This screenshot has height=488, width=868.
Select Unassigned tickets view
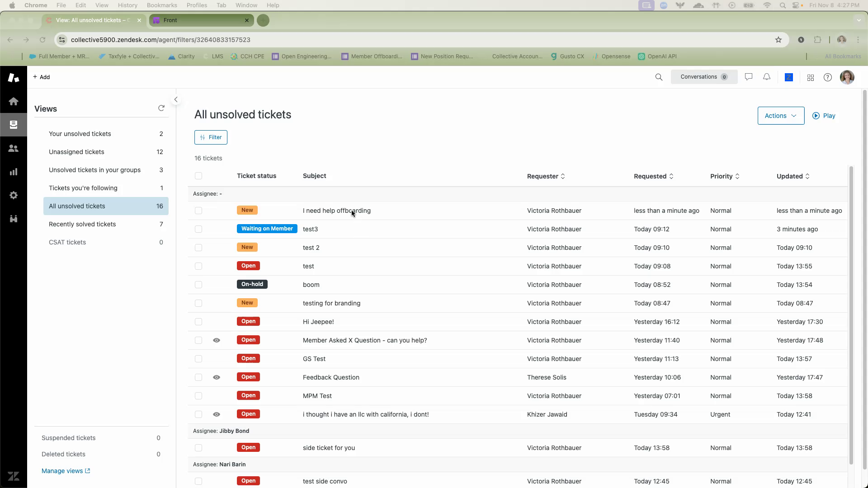coord(76,152)
